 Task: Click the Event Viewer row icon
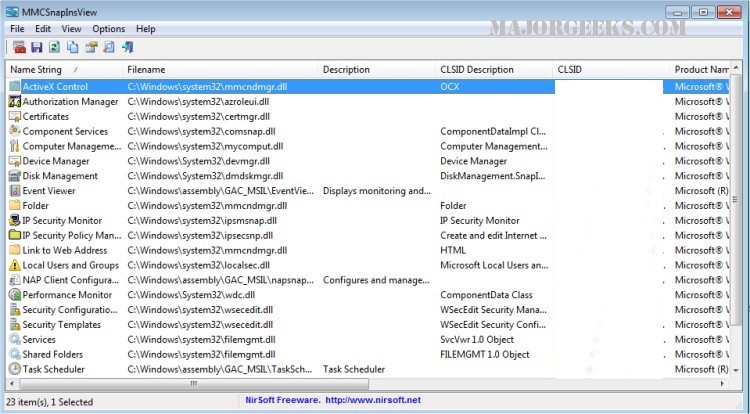point(15,191)
